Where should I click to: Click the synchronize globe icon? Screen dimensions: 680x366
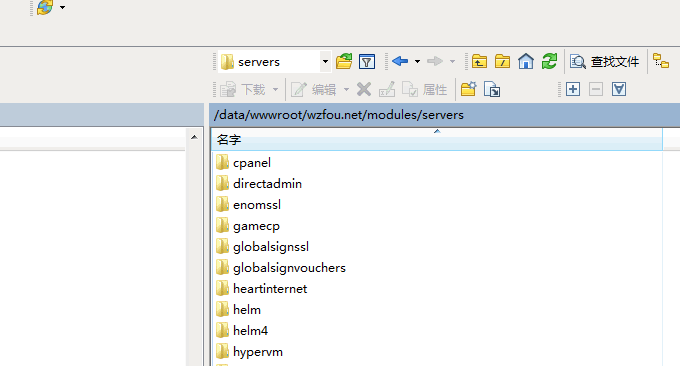[x=45, y=7]
